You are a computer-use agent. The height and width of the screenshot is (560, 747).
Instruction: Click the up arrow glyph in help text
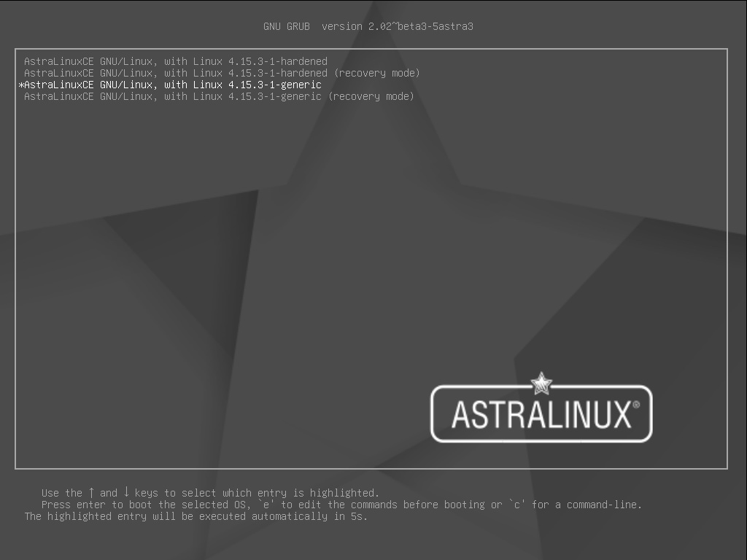[x=91, y=492]
